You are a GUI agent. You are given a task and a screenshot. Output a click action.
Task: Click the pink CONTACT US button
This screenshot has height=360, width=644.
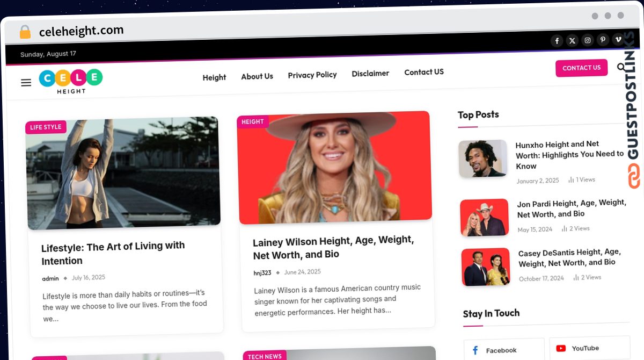[582, 68]
